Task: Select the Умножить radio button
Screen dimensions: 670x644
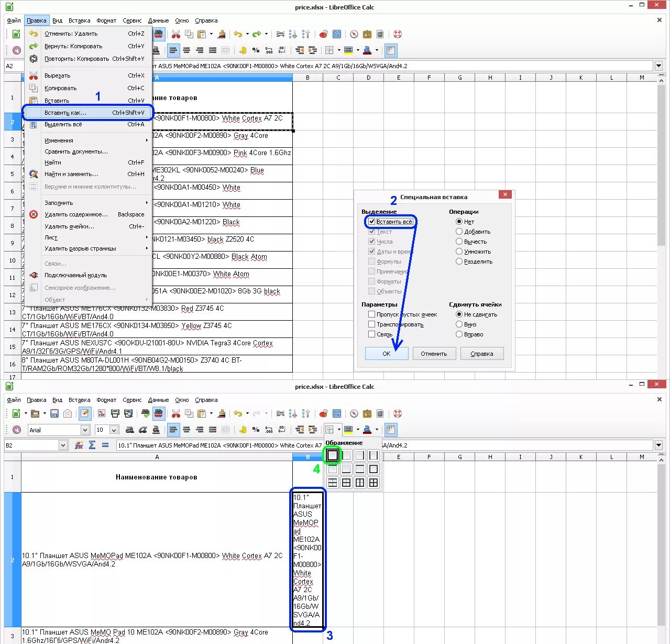Action: coord(459,252)
